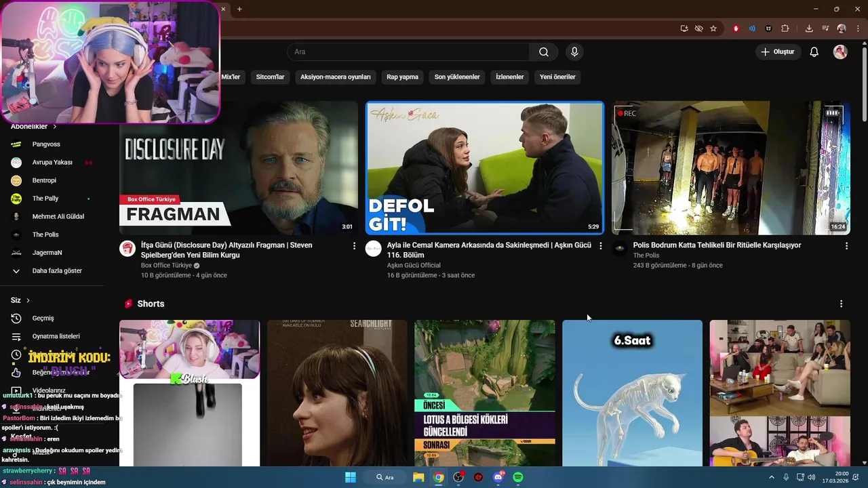The height and width of the screenshot is (488, 868).
Task: Open the Polis Bodrum Katta video title
Action: point(717,245)
